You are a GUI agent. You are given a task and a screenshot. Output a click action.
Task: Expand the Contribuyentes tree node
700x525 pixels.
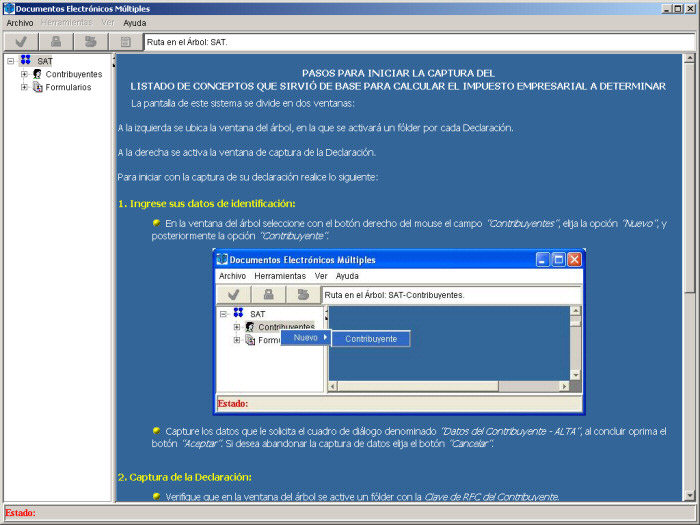pyautogui.click(x=24, y=74)
